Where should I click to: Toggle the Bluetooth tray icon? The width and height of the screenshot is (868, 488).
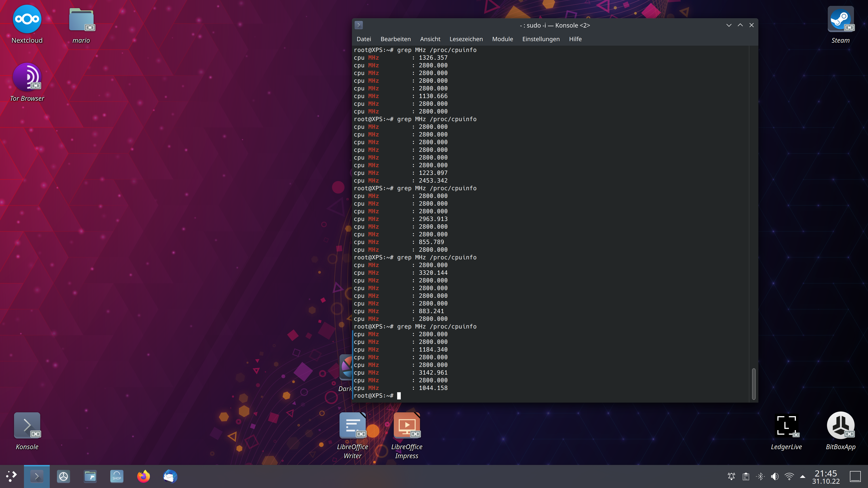pyautogui.click(x=760, y=476)
